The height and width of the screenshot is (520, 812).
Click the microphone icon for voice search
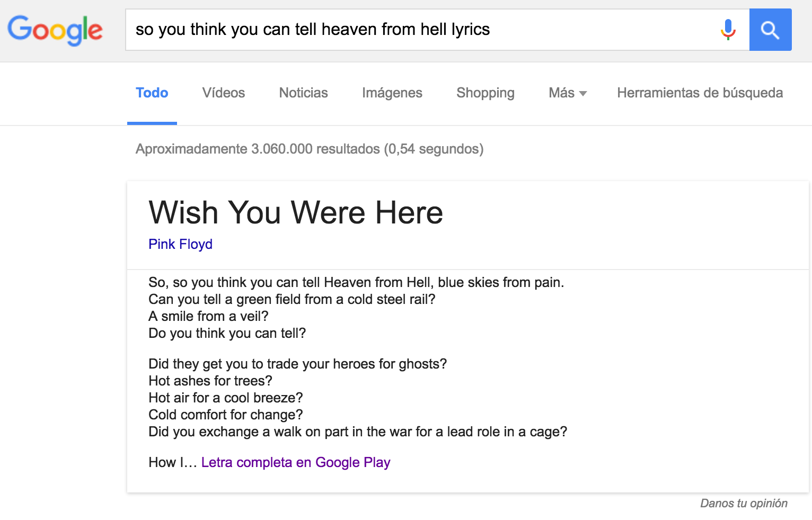(727, 30)
